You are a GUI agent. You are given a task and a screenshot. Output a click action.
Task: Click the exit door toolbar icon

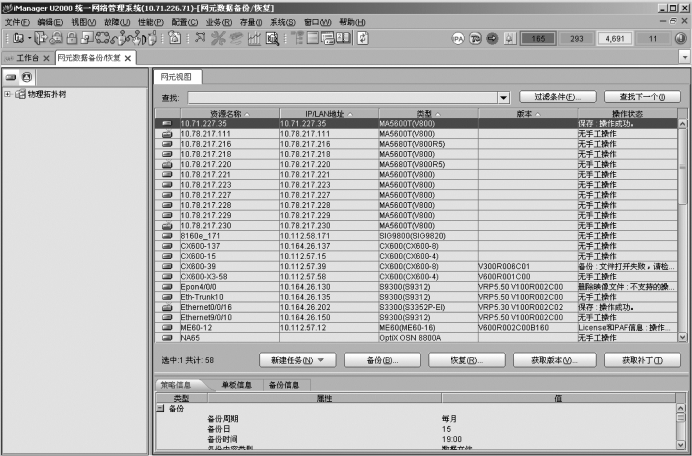[40, 39]
